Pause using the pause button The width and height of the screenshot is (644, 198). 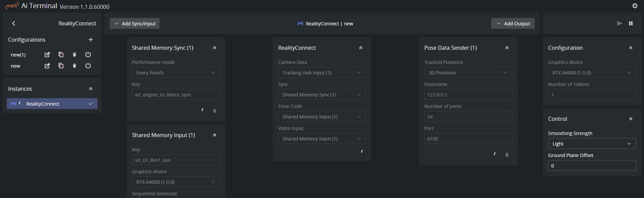(631, 23)
